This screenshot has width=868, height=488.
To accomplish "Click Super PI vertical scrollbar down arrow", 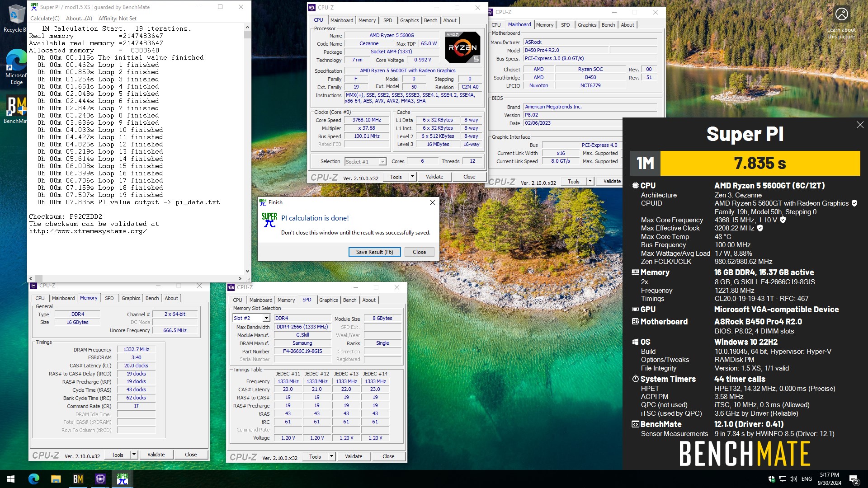I will pos(247,271).
